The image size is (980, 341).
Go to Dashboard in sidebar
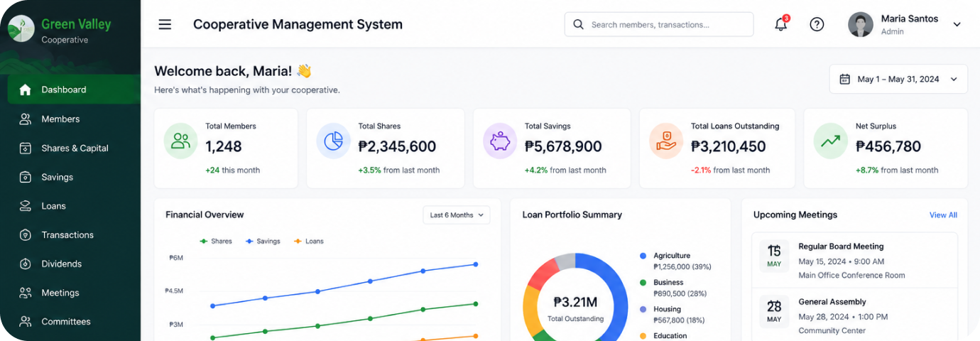point(74,90)
